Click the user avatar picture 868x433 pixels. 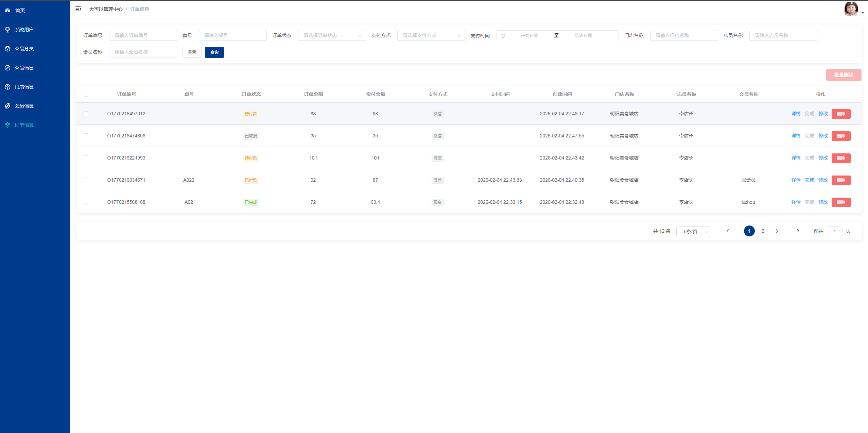pyautogui.click(x=851, y=9)
